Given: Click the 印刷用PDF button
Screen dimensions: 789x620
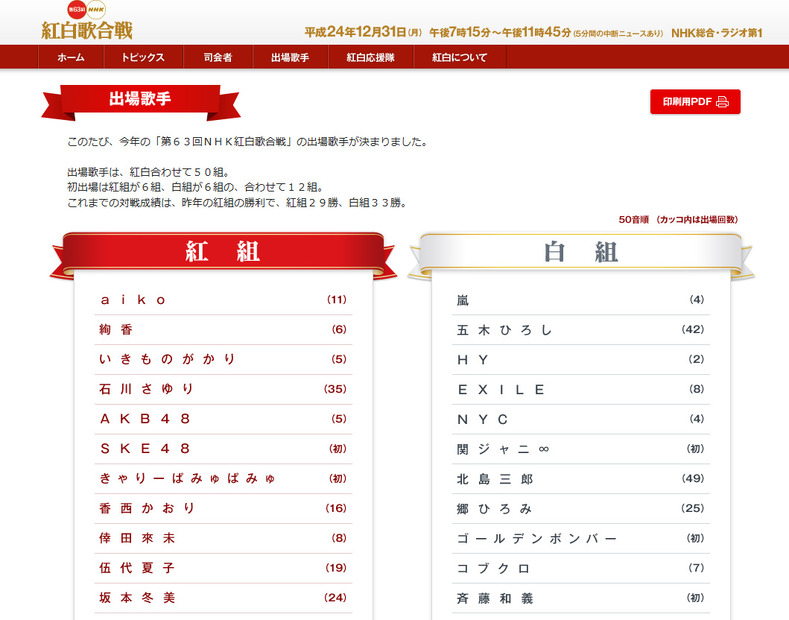Looking at the screenshot, I should pyautogui.click(x=695, y=102).
